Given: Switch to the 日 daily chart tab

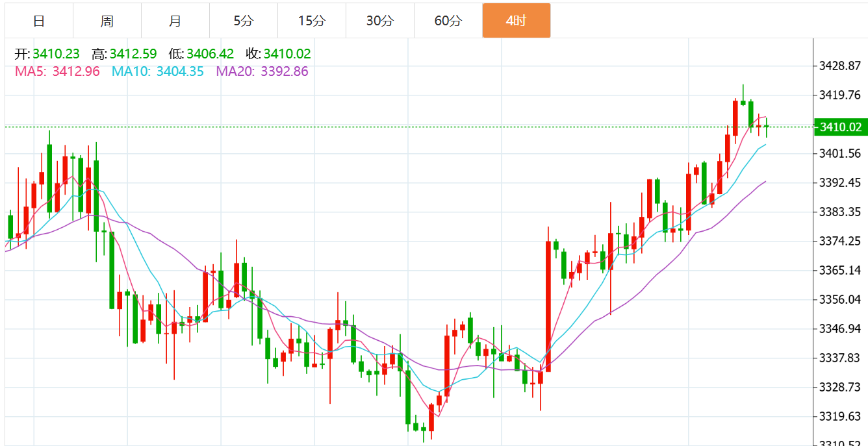Looking at the screenshot, I should (39, 21).
